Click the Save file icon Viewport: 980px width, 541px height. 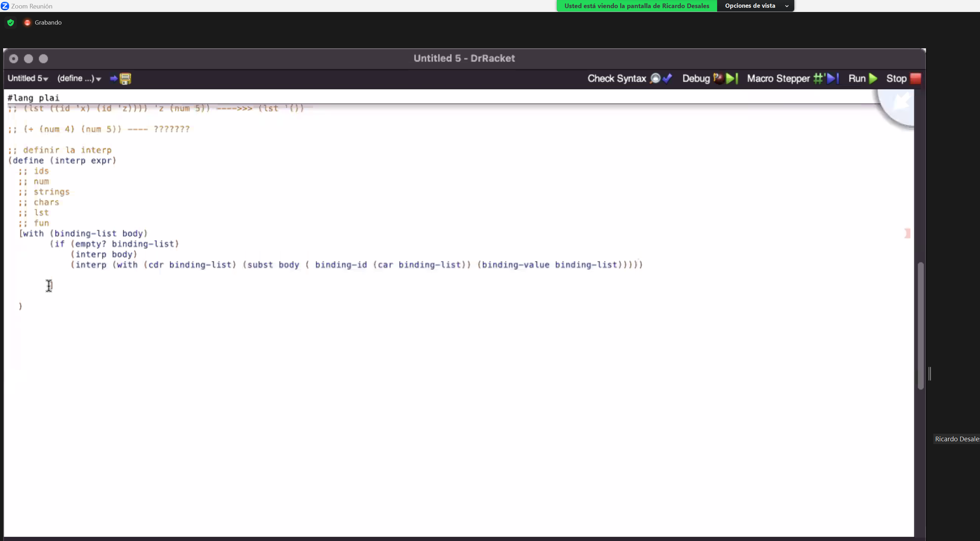click(x=125, y=78)
